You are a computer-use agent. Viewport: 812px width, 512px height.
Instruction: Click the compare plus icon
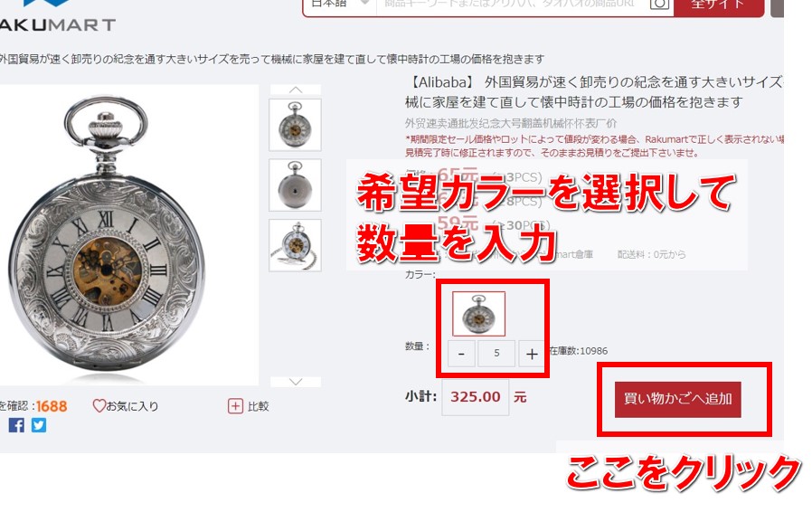235,406
